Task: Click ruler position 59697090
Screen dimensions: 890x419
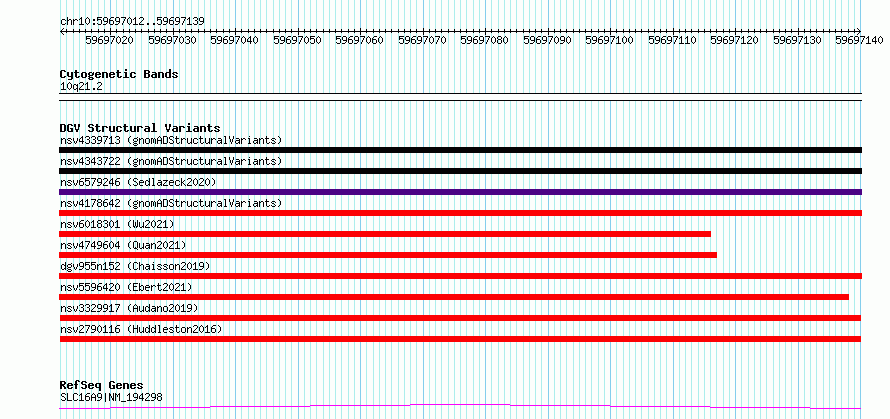Action: (x=547, y=40)
